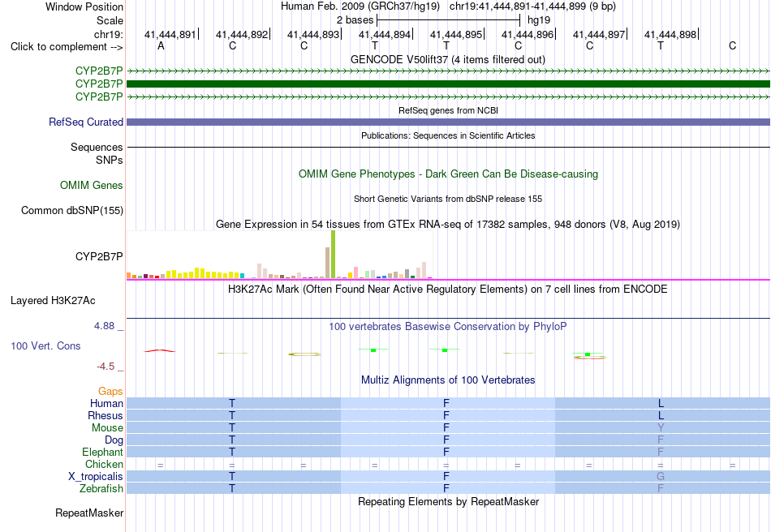The image size is (771, 532).
Task: Open 'Publications: Sequences in Scientific Articles' title
Action: click(x=448, y=135)
